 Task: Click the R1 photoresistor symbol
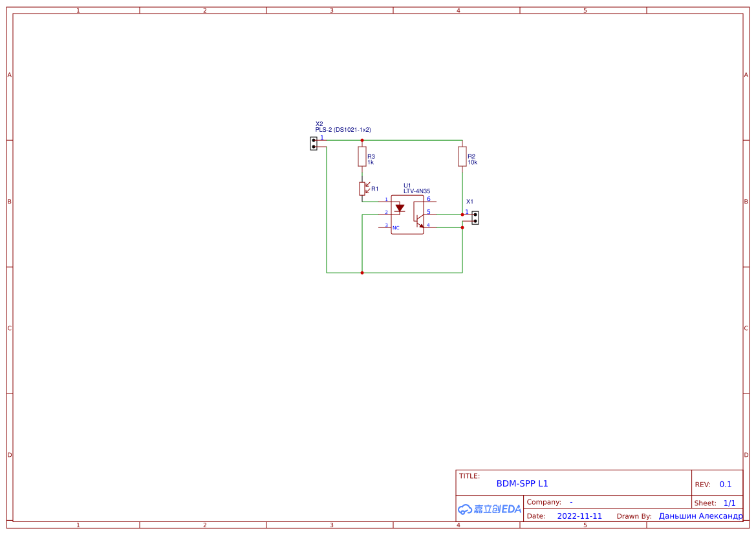[362, 189]
